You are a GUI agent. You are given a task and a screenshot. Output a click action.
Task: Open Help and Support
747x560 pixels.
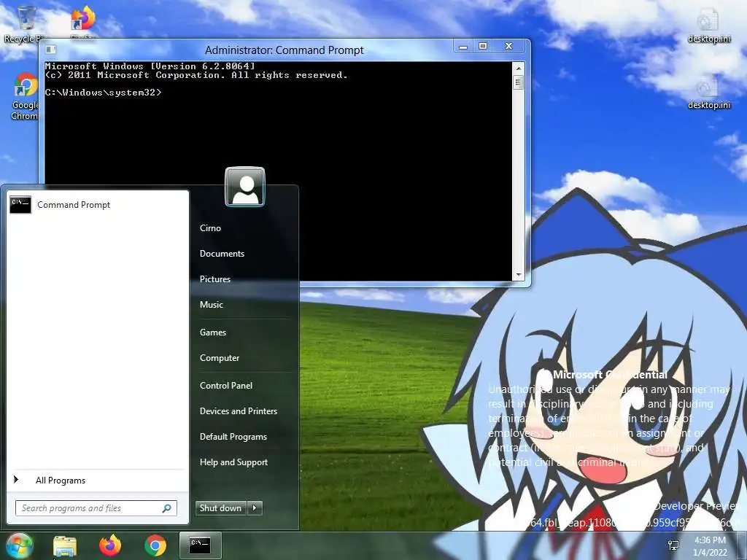[x=233, y=462]
